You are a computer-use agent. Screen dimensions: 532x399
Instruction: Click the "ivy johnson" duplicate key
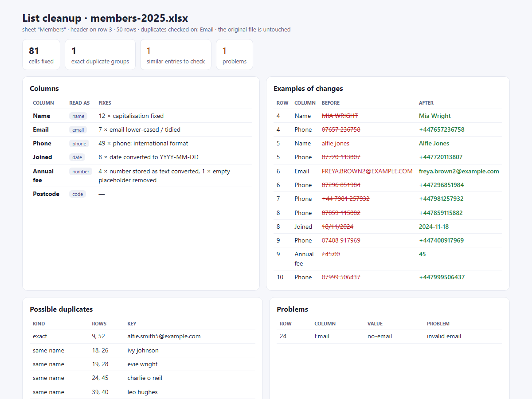tap(143, 350)
